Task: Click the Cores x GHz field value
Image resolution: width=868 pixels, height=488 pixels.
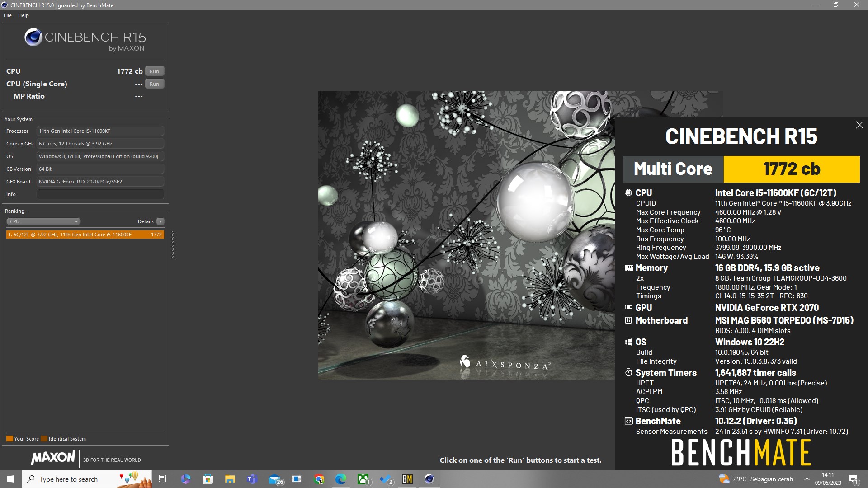Action: pyautogui.click(x=100, y=144)
